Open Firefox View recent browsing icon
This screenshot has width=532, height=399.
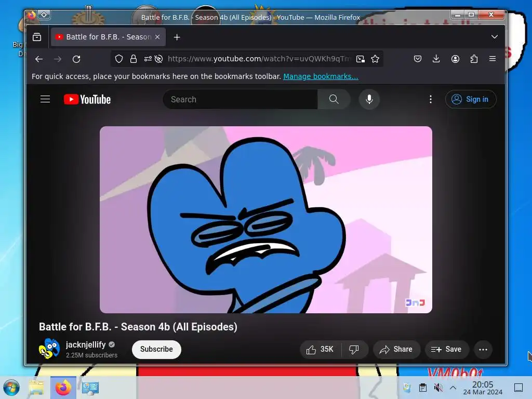coord(37,37)
